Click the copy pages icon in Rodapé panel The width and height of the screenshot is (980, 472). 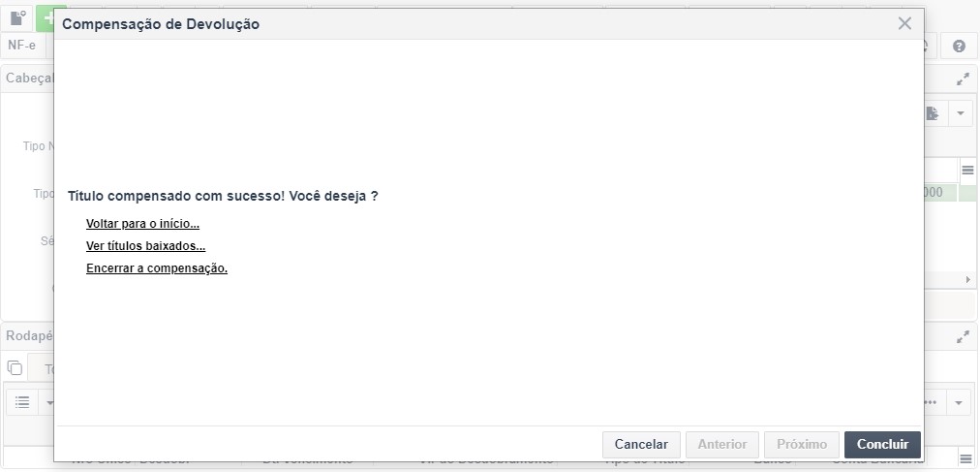click(15, 367)
